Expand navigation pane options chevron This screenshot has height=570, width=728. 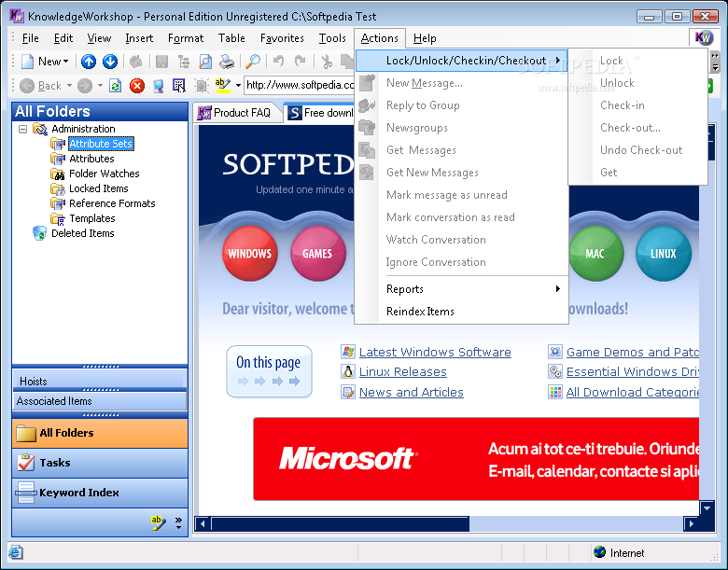pyautogui.click(x=179, y=523)
